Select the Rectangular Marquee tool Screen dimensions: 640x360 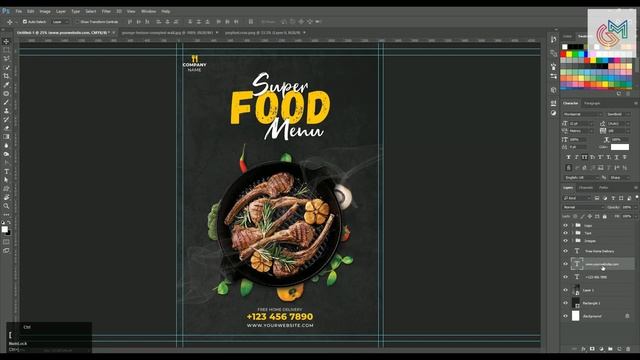click(6, 50)
